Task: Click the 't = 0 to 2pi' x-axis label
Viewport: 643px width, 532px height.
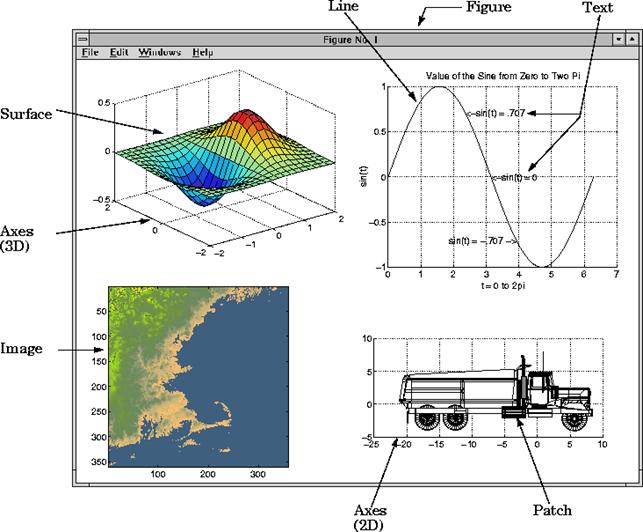Action: (487, 285)
